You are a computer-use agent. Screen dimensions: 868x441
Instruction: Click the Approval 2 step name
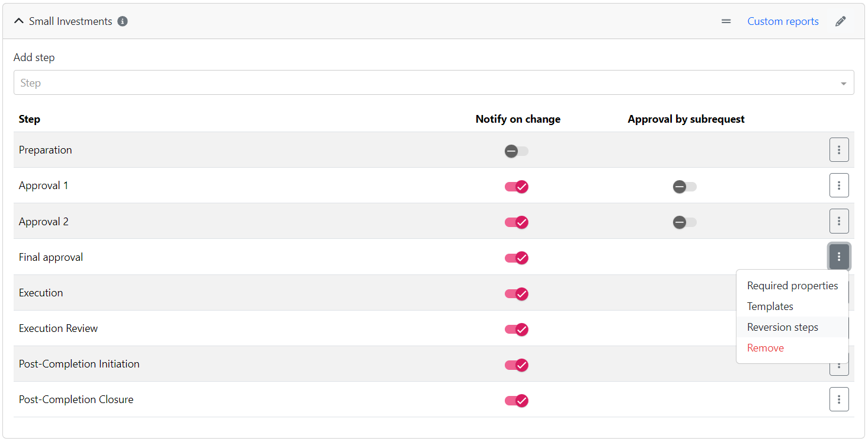pos(44,222)
